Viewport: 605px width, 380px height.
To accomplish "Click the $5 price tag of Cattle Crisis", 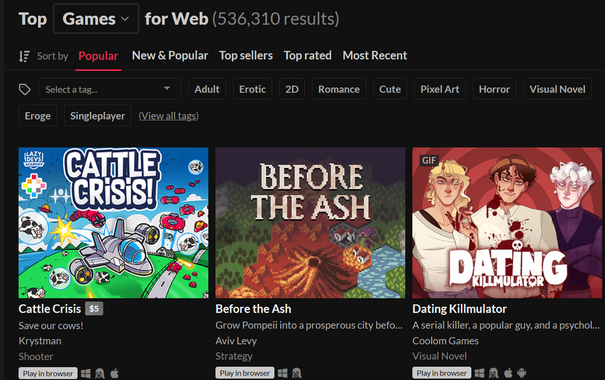I will click(x=94, y=309).
